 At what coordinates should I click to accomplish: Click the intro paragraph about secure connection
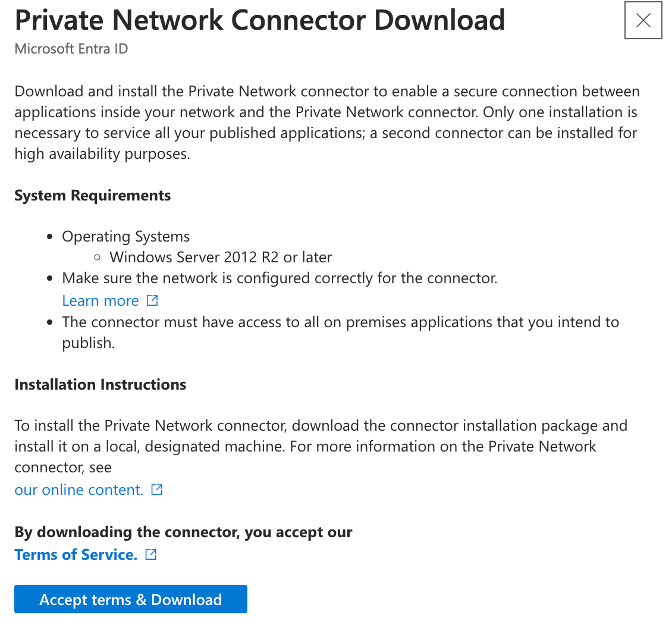tap(326, 123)
